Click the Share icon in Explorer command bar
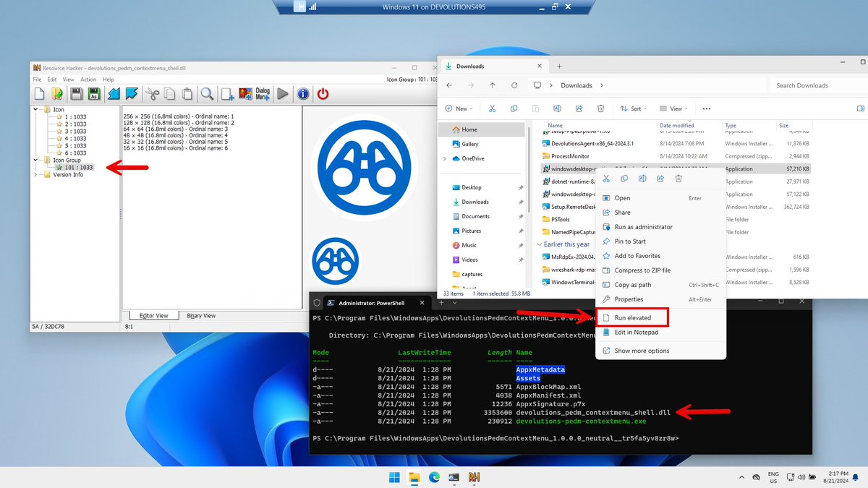The width and height of the screenshot is (868, 488). (x=579, y=108)
